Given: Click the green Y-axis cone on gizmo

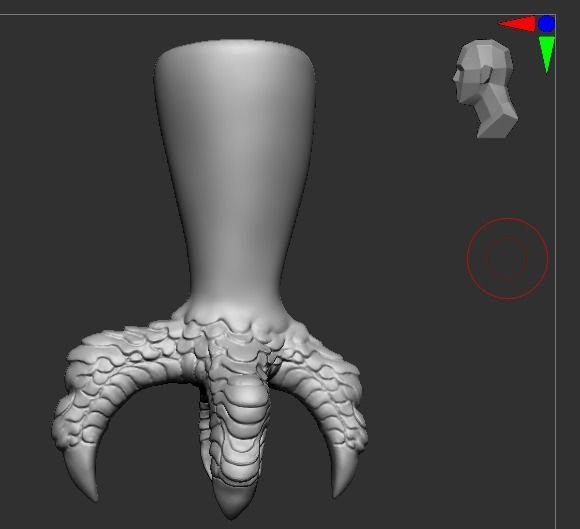Looking at the screenshot, I should click(546, 54).
